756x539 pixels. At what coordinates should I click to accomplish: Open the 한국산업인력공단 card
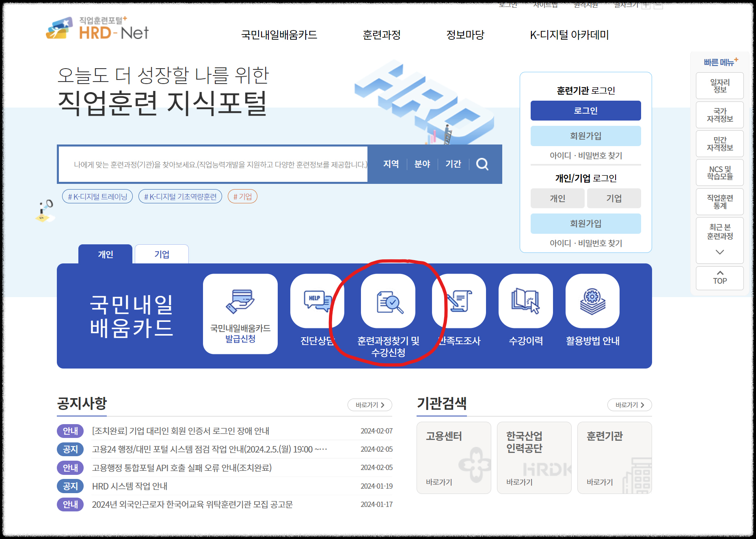coord(534,458)
